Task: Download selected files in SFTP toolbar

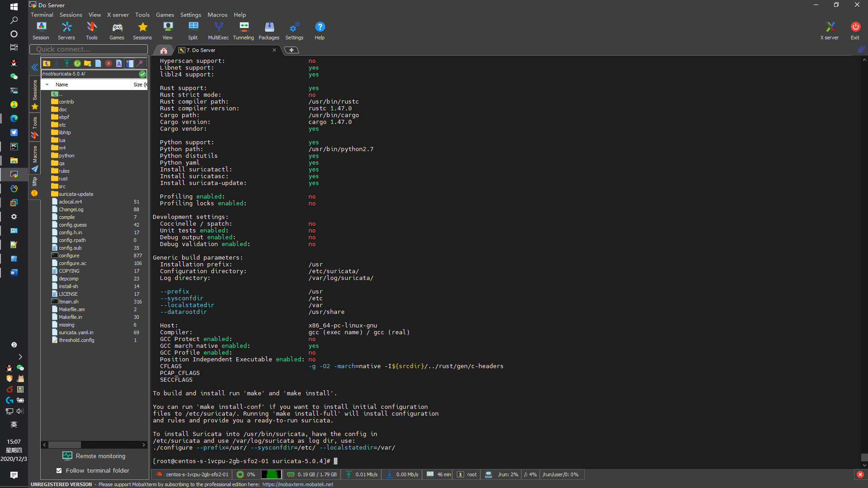Action: tap(57, 63)
